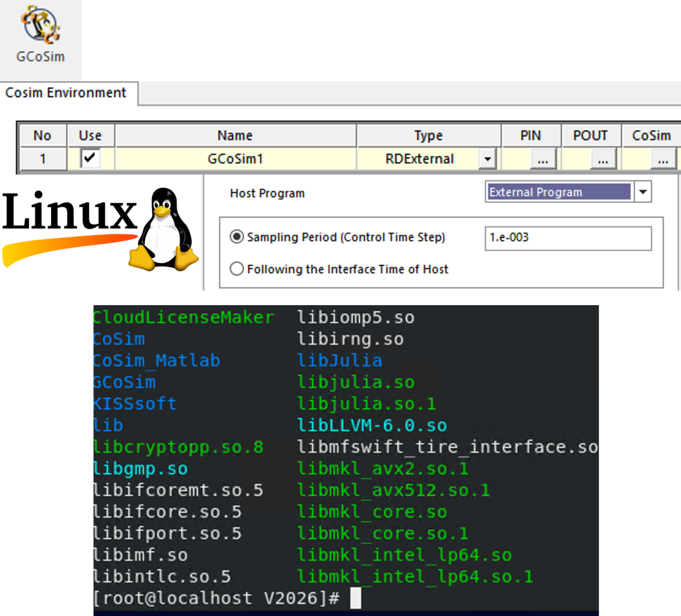Expand the Host Program External Program dropdown

(x=643, y=192)
